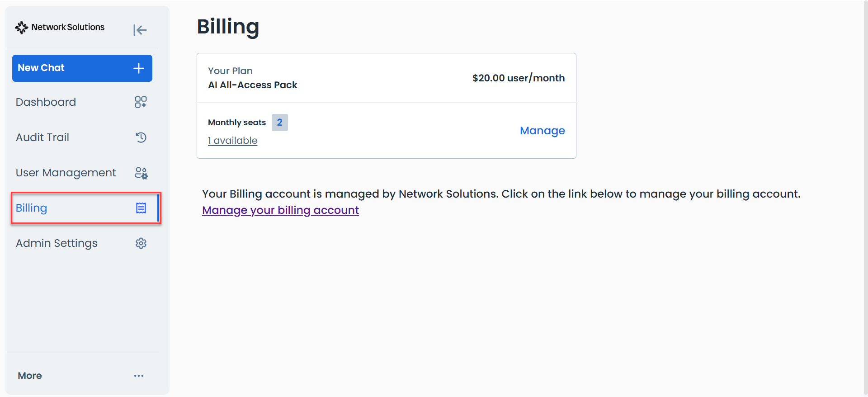This screenshot has width=868, height=397.
Task: Collapse the sidebar with the arrow icon
Action: pyautogui.click(x=140, y=30)
